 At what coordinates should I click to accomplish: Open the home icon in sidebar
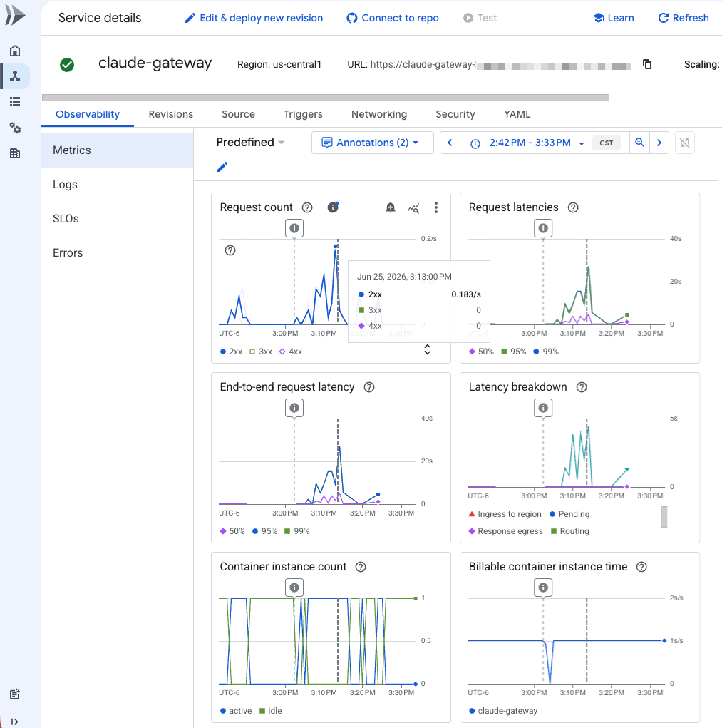pyautogui.click(x=15, y=51)
